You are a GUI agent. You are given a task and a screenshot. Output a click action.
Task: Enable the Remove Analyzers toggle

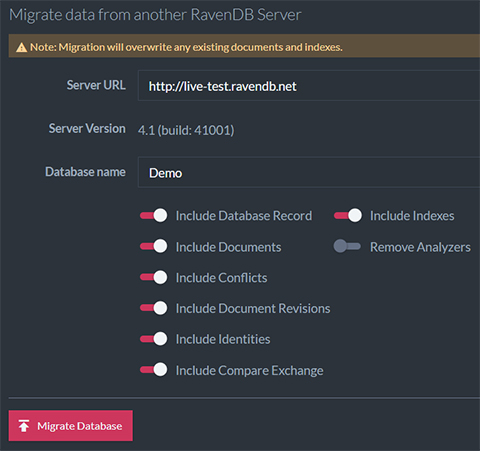(x=347, y=246)
